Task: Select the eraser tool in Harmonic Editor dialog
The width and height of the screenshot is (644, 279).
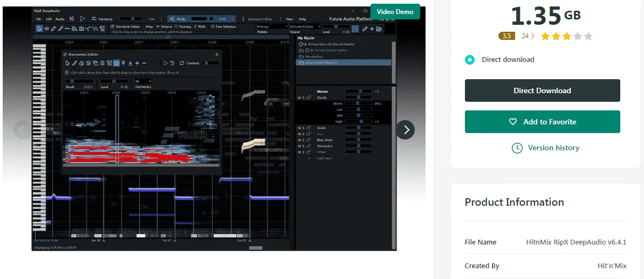Action: click(81, 63)
